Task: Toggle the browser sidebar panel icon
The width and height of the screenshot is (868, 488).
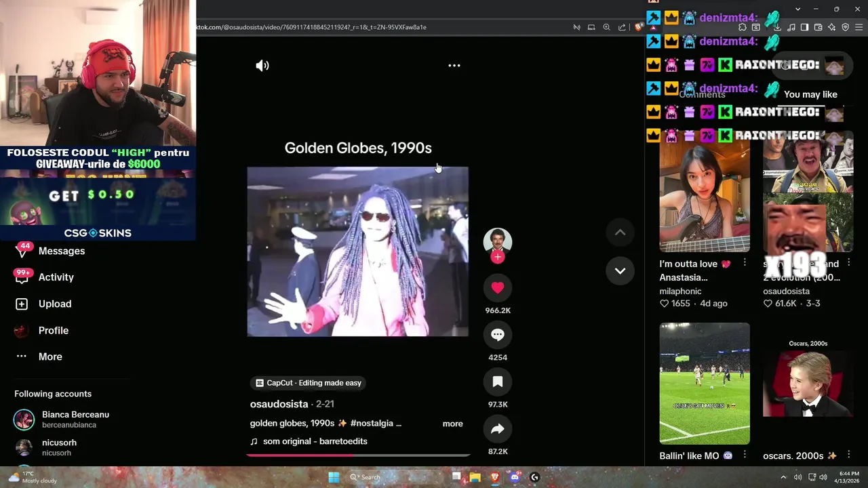Action: (804, 27)
